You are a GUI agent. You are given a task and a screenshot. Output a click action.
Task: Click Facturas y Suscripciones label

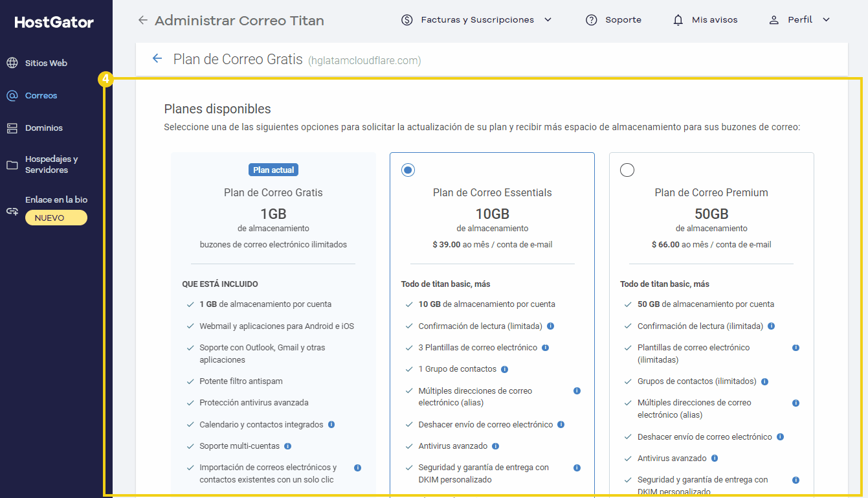478,20
